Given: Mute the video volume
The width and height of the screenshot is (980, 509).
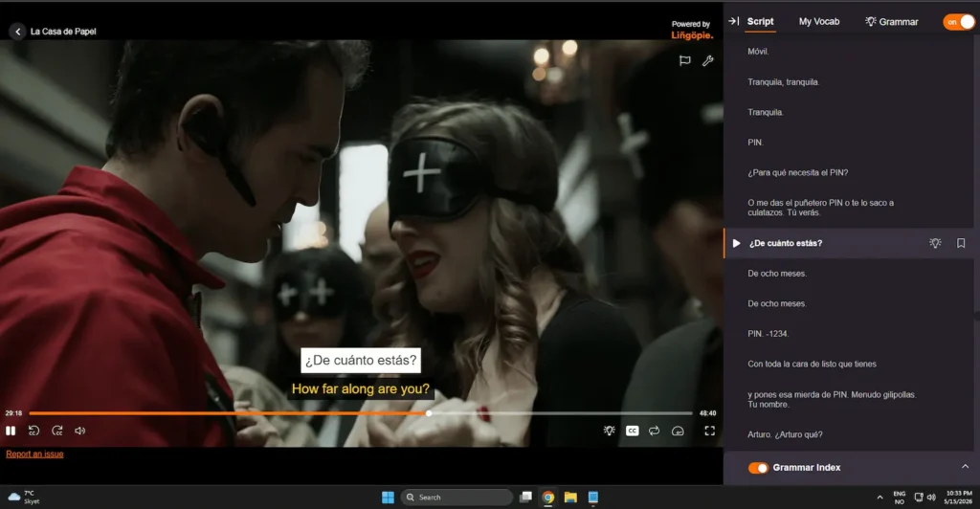Looking at the screenshot, I should 80,431.
